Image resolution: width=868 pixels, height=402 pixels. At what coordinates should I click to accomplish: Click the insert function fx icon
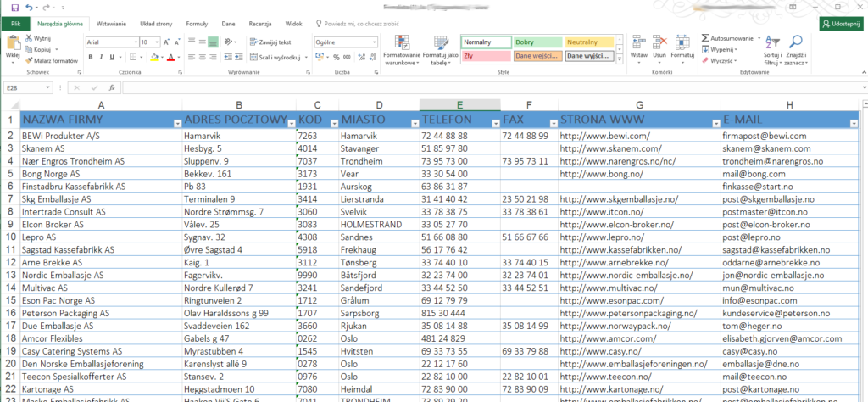pyautogui.click(x=111, y=88)
